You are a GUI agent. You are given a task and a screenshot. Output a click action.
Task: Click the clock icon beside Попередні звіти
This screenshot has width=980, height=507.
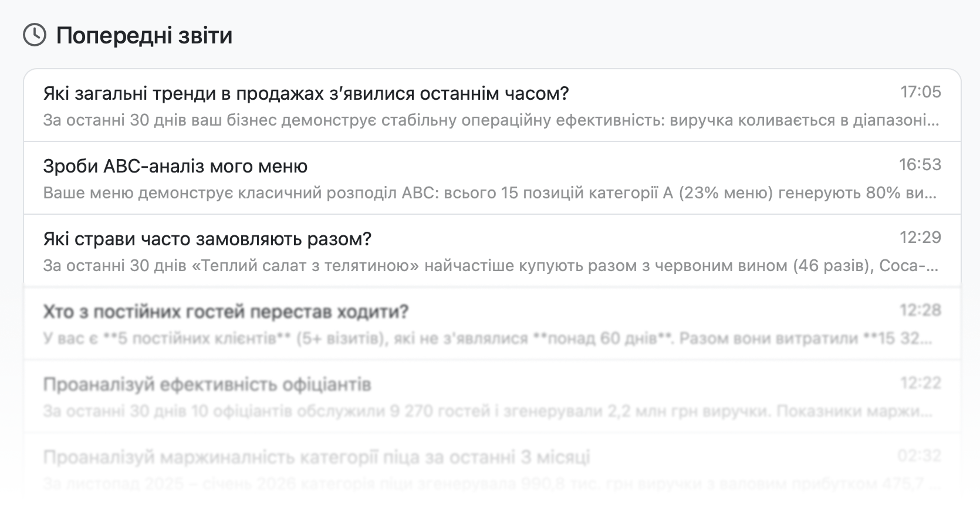tap(35, 35)
